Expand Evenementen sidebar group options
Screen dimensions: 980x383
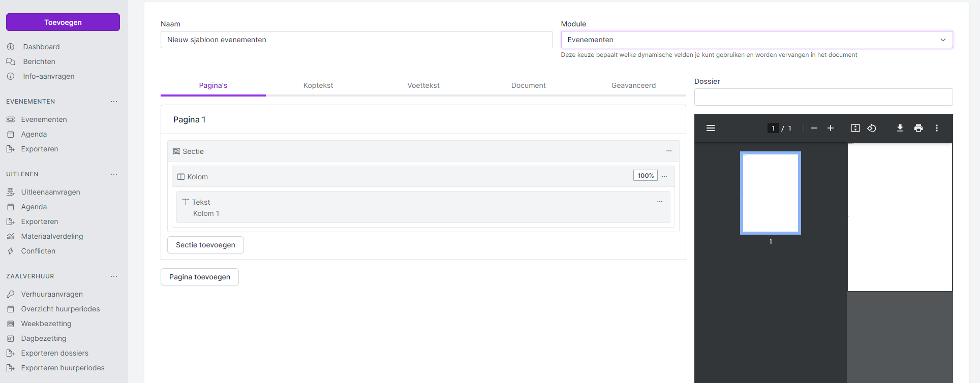pos(114,102)
